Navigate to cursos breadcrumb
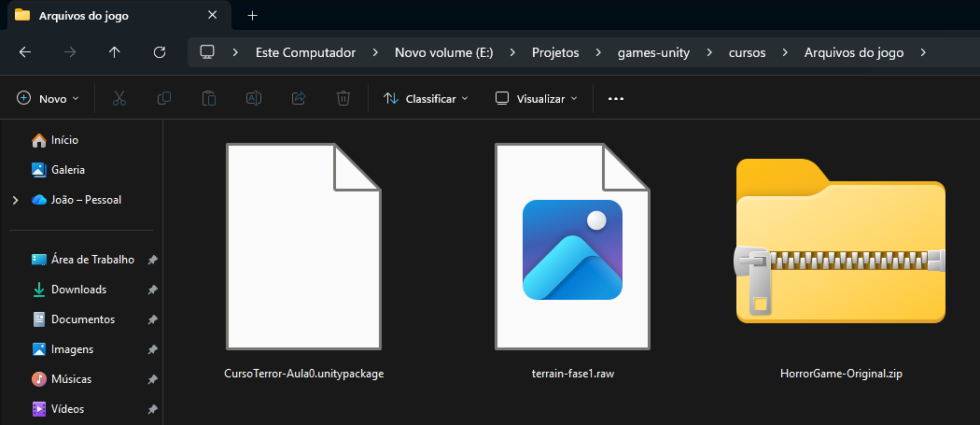Viewport: 980px width, 425px height. click(747, 52)
